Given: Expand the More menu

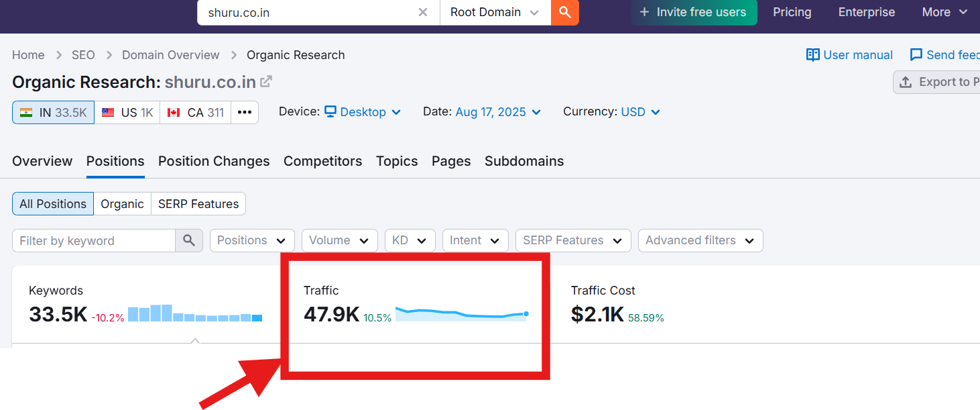Looking at the screenshot, I should pyautogui.click(x=944, y=12).
